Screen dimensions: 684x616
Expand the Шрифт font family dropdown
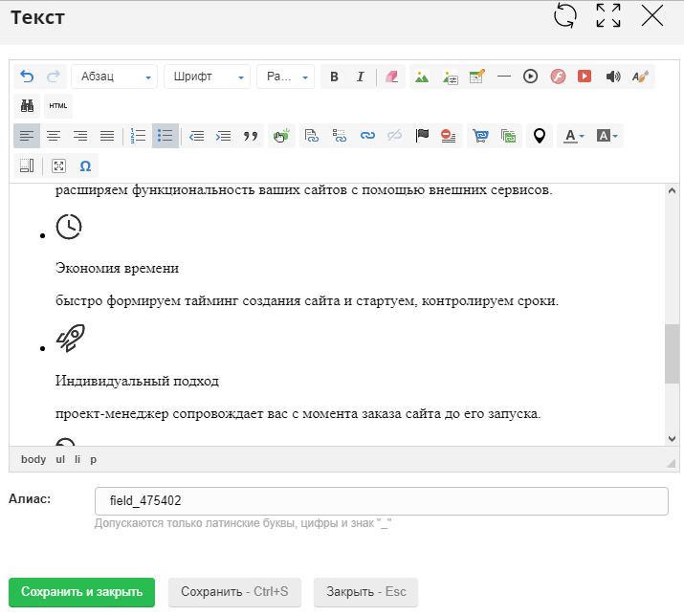click(207, 77)
